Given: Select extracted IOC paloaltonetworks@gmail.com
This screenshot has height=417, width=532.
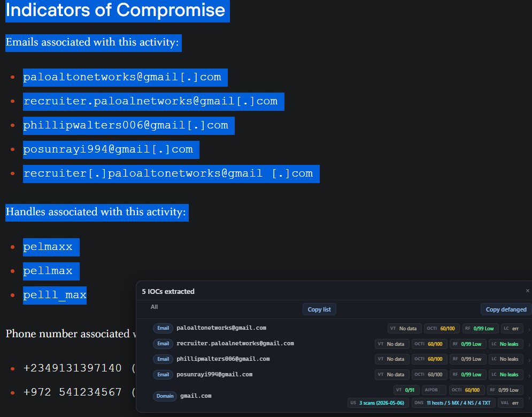Looking at the screenshot, I should click(x=221, y=328).
